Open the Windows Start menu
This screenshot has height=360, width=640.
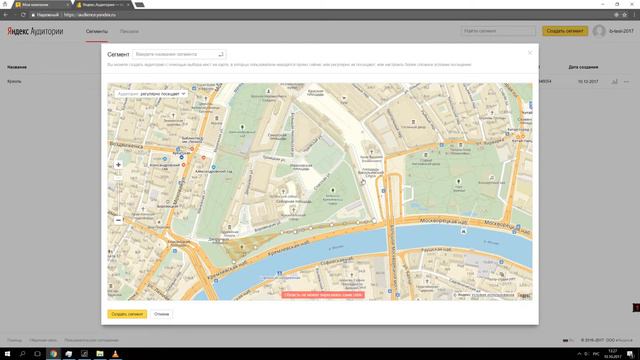(x=7, y=354)
